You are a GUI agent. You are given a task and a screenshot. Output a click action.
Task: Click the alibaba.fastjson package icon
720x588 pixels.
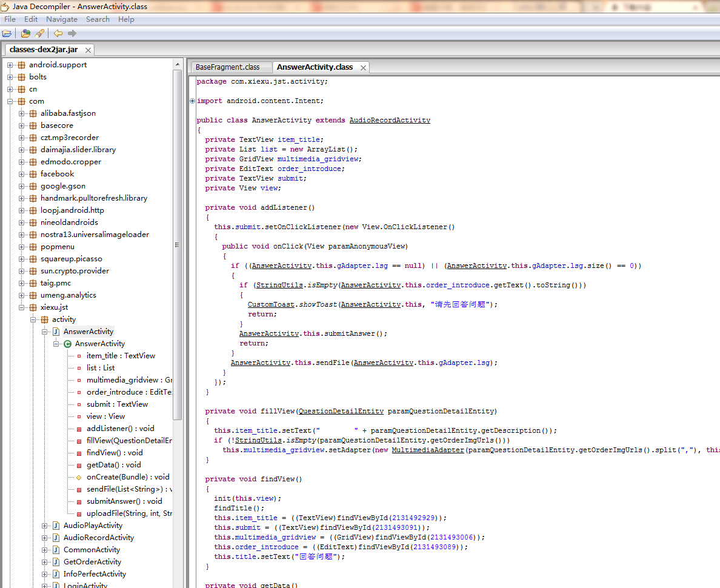tap(33, 113)
